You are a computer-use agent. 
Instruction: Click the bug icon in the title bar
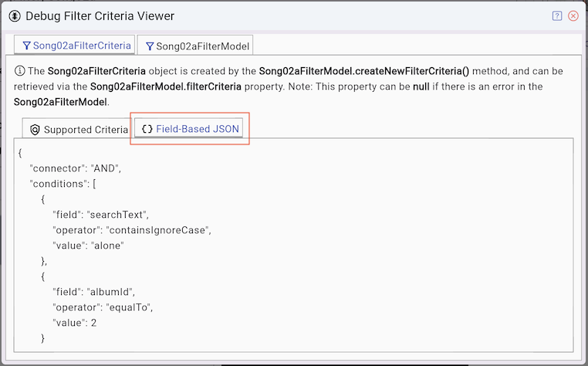pyautogui.click(x=15, y=15)
